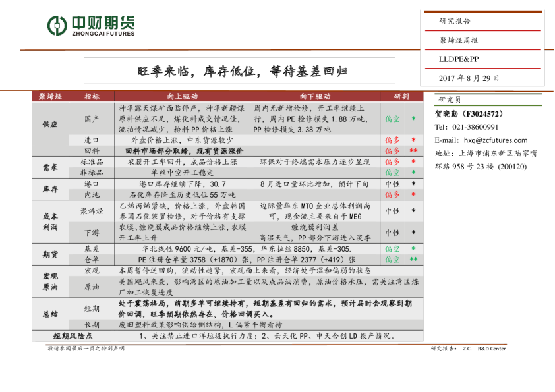Click the LLDPE&PP label
This screenshot has height=392, width=555.
(459, 59)
